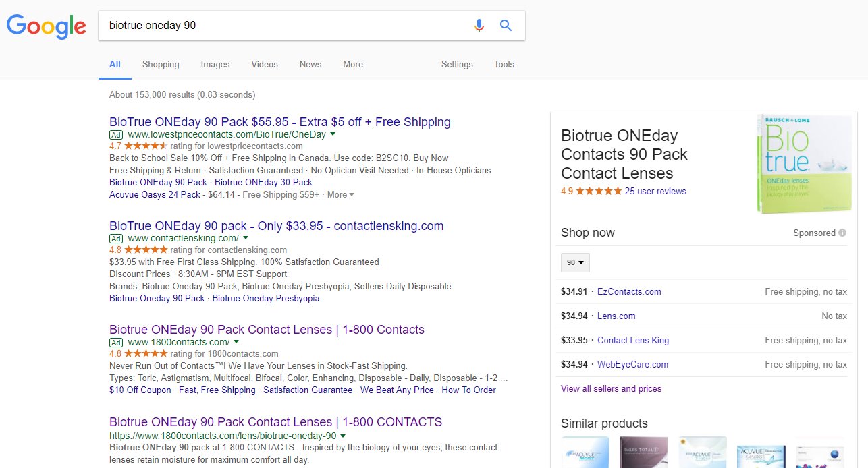868x468 pixels.
Task: Switch to News tab
Action: click(x=310, y=65)
